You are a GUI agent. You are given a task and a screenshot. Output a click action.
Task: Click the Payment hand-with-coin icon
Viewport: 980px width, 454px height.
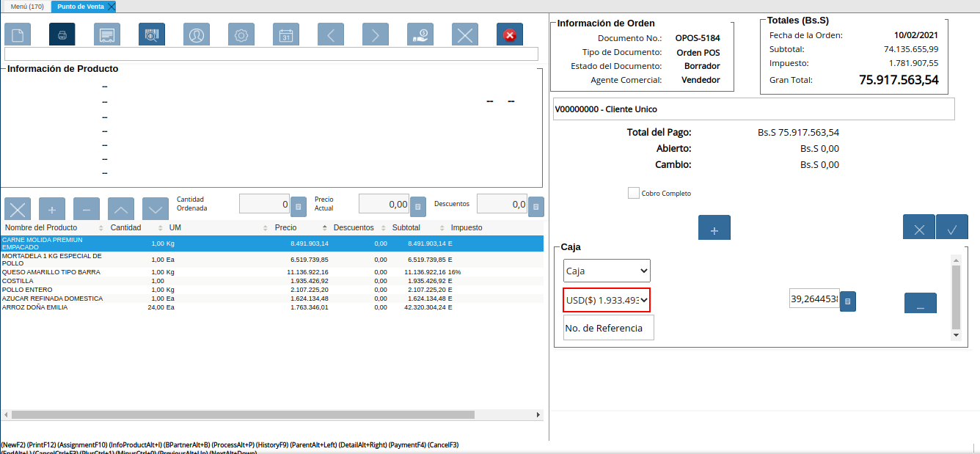[x=420, y=34]
